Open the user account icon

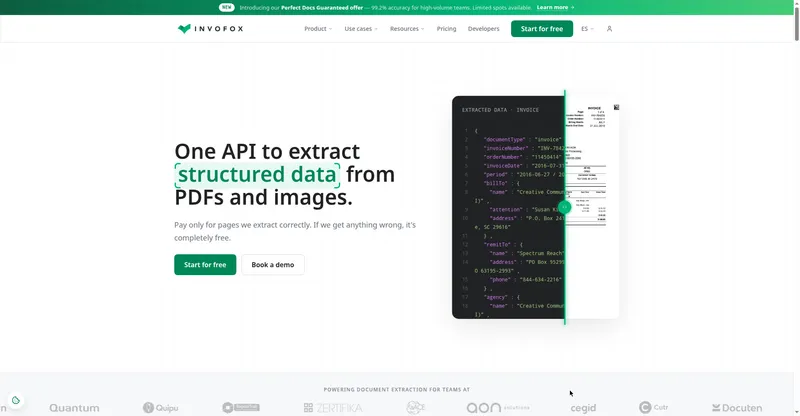(609, 29)
